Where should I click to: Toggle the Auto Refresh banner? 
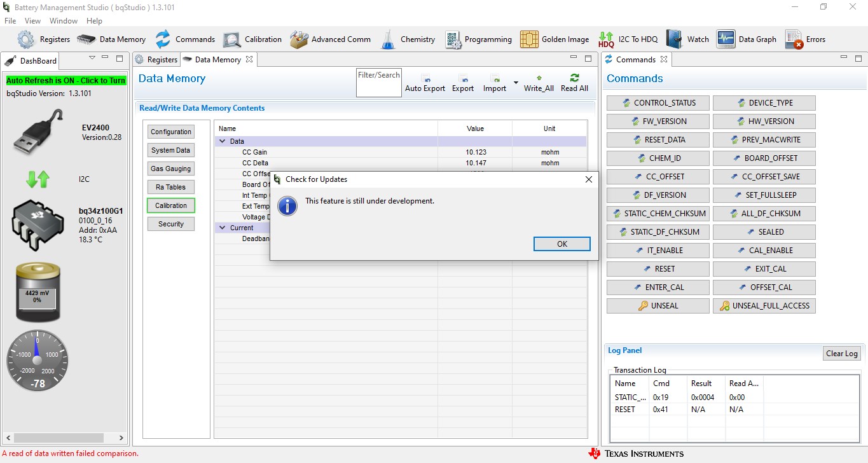pos(66,81)
